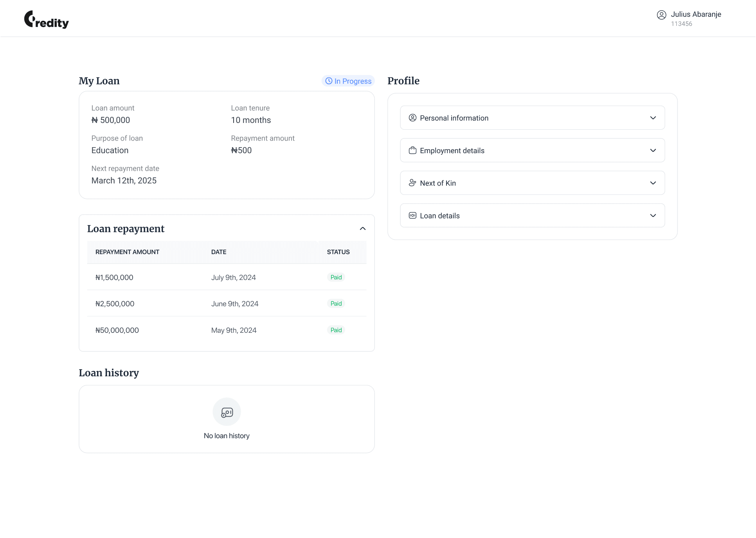Click the user avatar icon in header
The height and width of the screenshot is (538, 756).
pyautogui.click(x=661, y=15)
